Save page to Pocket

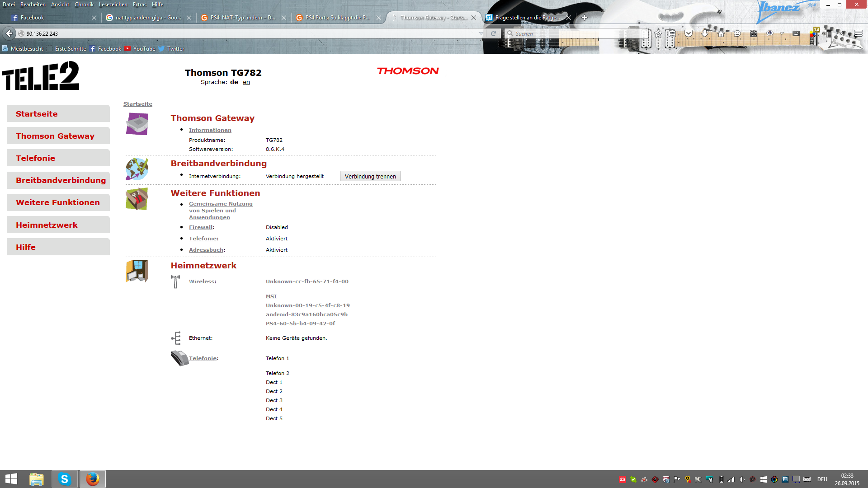click(x=689, y=33)
